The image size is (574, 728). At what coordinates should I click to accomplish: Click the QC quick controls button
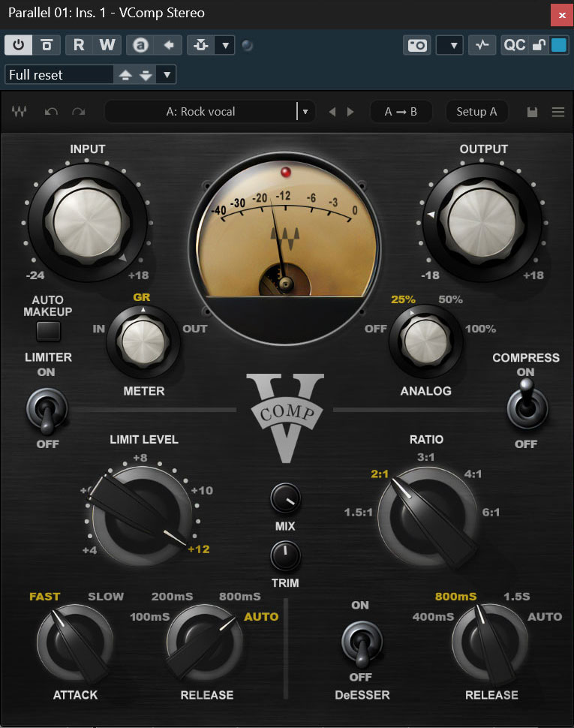tap(514, 45)
